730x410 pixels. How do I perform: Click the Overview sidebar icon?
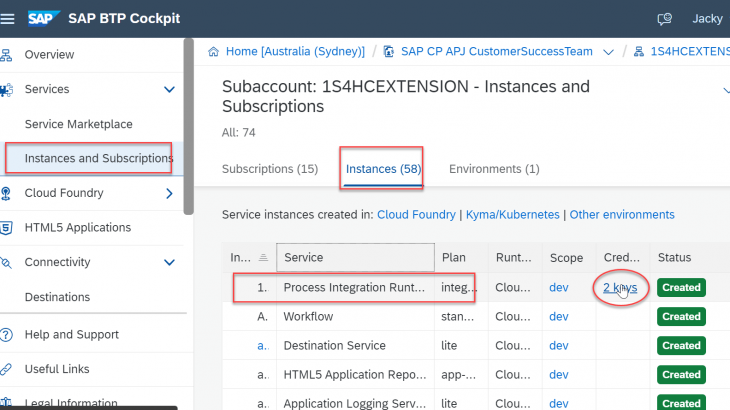[6, 55]
